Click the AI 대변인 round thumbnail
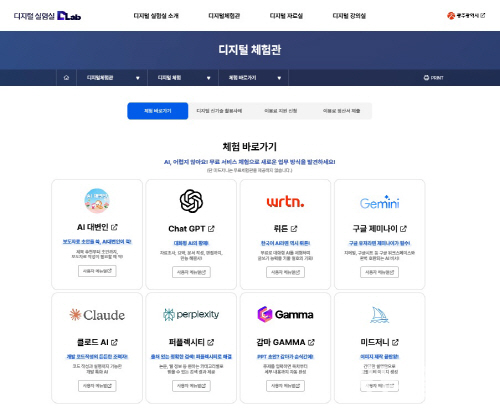This screenshot has width=500, height=418. tap(97, 201)
